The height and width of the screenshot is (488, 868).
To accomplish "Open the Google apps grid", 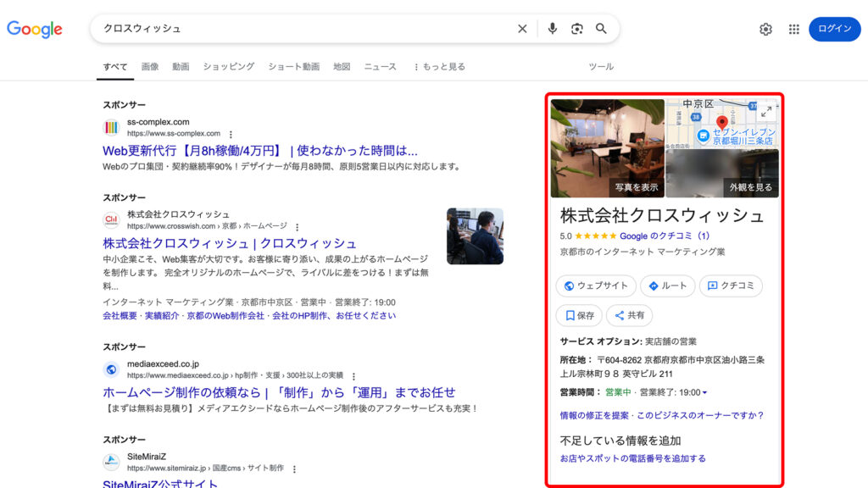I will pos(793,29).
